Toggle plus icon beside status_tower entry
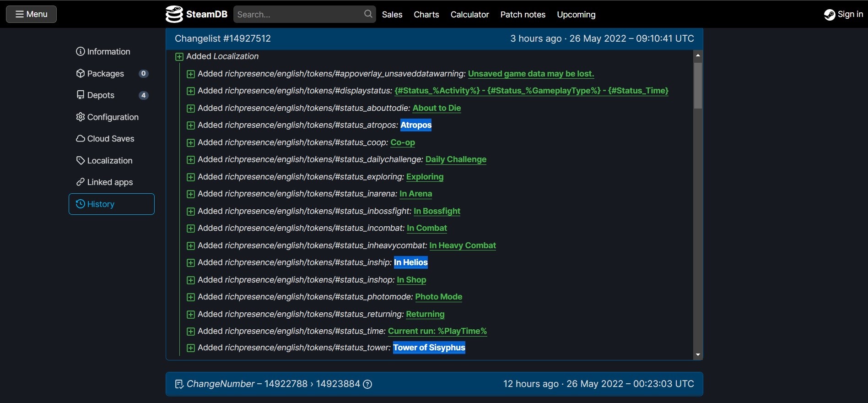The image size is (868, 403). pos(191,348)
